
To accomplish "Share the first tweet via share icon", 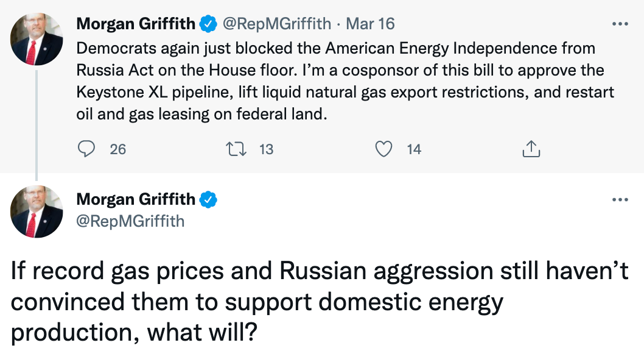I will click(531, 149).
